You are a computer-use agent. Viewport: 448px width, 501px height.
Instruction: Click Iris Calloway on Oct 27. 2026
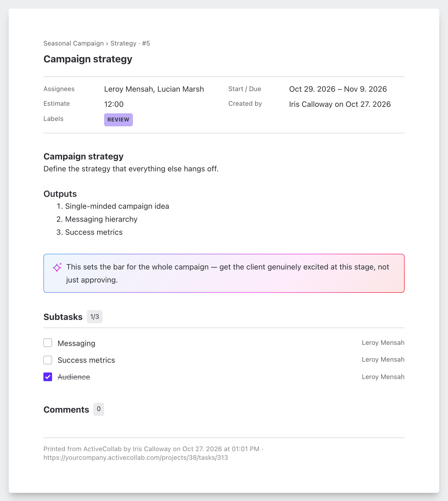[x=340, y=104]
